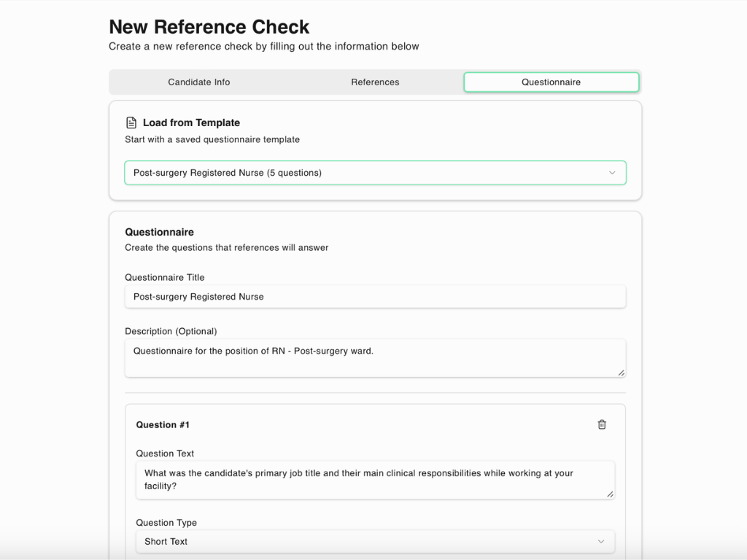The width and height of the screenshot is (747, 560).
Task: Open the Post-surgery Registered Nurse template dropdown
Action: [x=375, y=173]
